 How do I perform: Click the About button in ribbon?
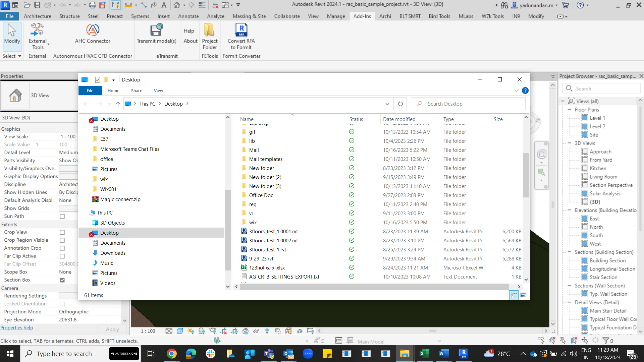190,41
